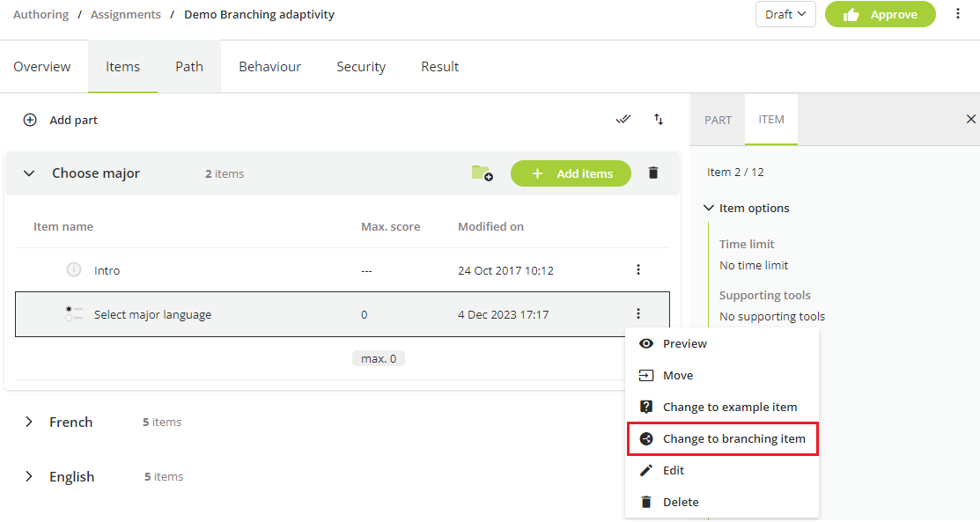Collapse the Item options section
Image resolution: width=980 pixels, height=522 pixels.
point(709,208)
